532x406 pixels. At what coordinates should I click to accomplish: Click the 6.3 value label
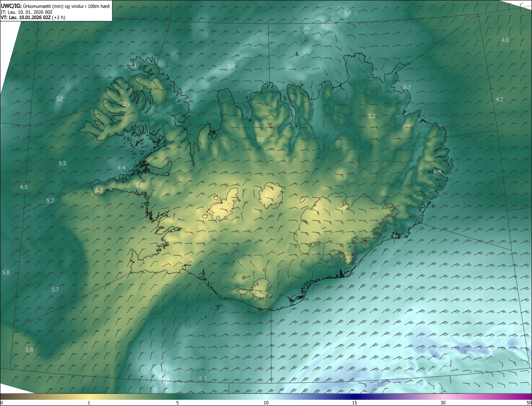point(203,378)
